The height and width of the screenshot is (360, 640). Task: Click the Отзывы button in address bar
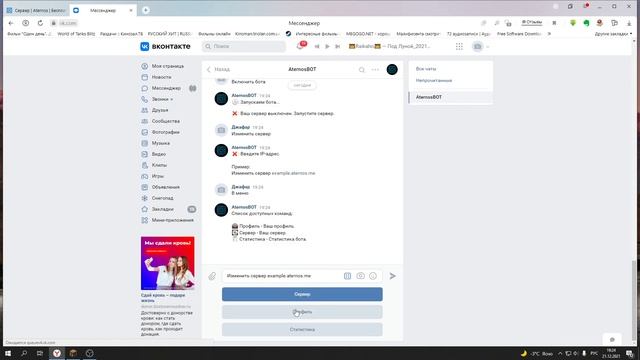tap(532, 22)
